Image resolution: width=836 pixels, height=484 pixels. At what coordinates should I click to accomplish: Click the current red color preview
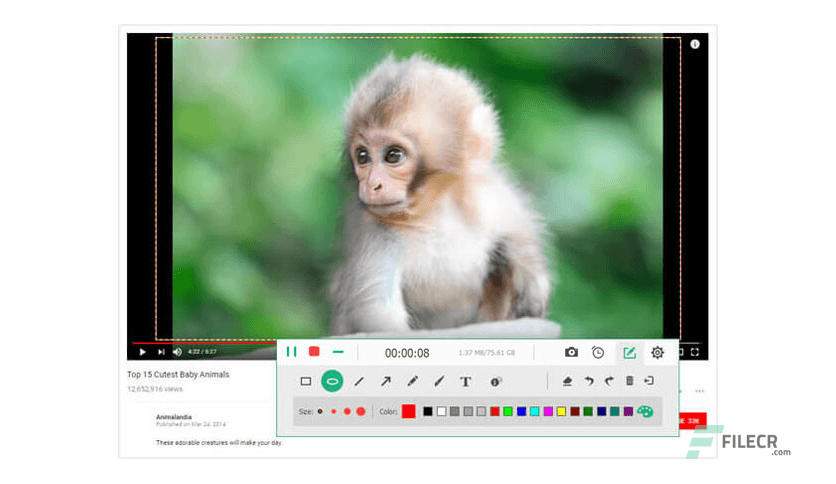point(408,412)
